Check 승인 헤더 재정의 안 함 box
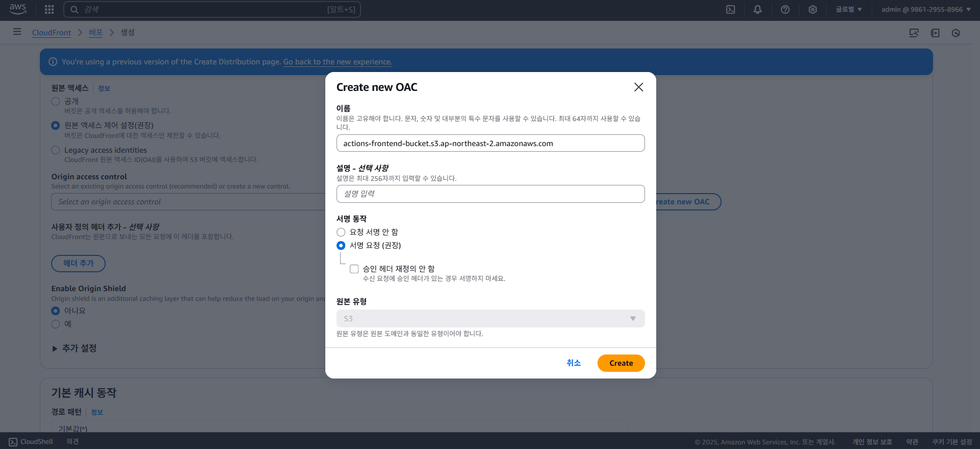This screenshot has height=449, width=980. click(x=354, y=269)
